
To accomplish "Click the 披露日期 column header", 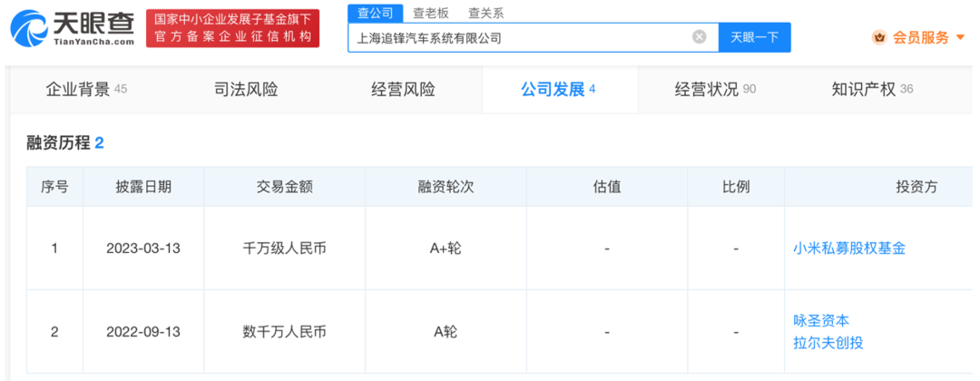I will 143,187.
